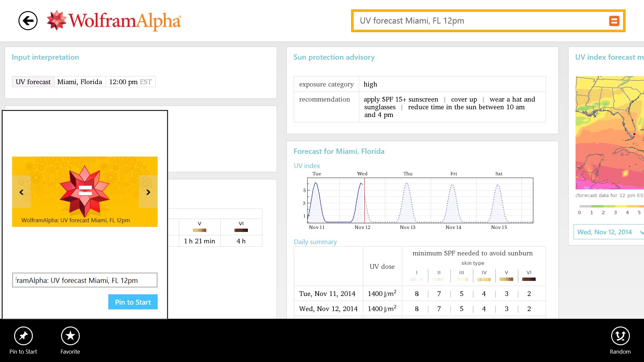Click the Random query icon

[620, 336]
